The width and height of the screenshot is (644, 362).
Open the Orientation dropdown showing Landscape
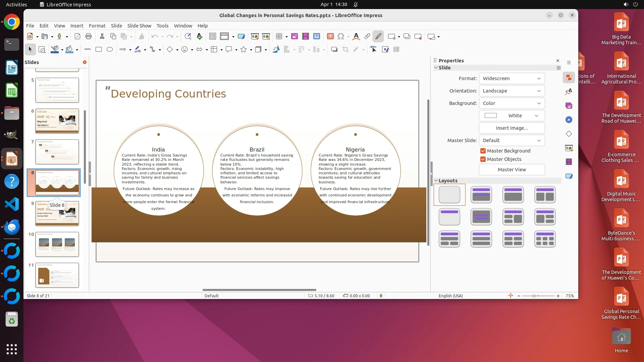pyautogui.click(x=512, y=91)
